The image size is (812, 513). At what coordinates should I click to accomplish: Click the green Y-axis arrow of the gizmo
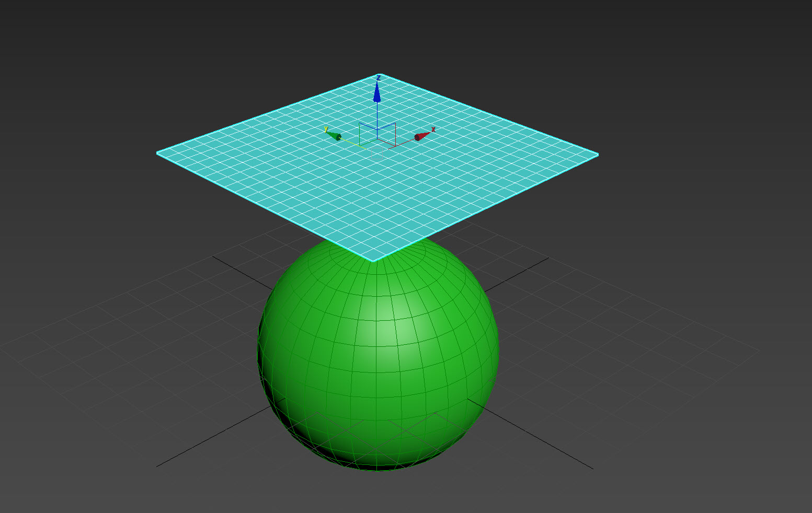334,136
